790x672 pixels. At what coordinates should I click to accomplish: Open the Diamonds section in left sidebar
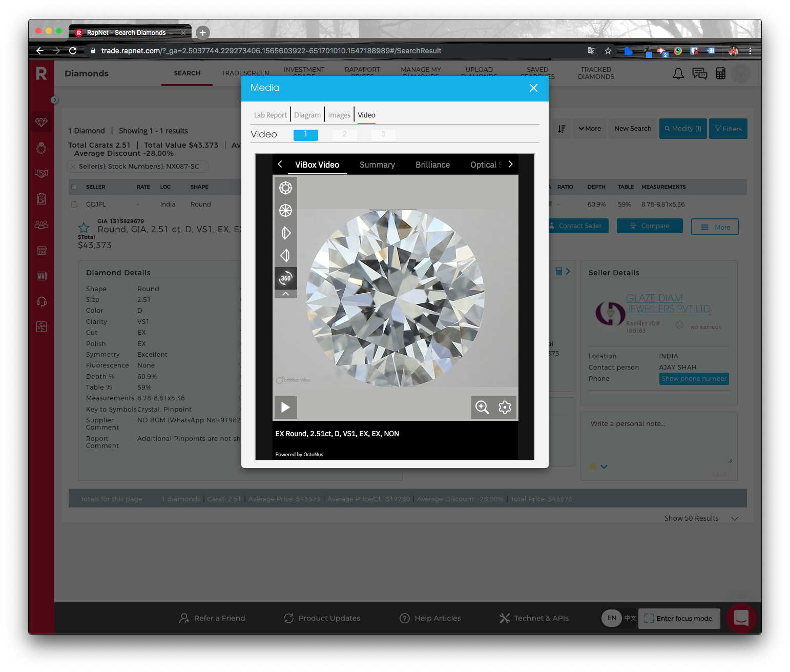coord(41,122)
